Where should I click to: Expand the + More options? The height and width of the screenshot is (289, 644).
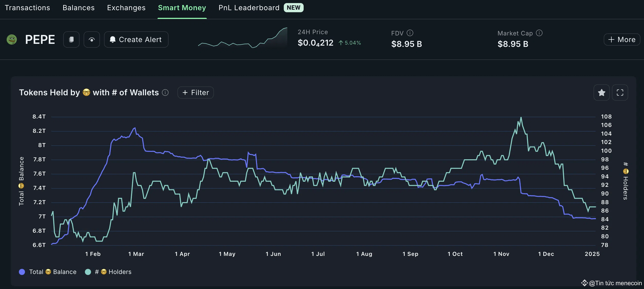click(622, 40)
